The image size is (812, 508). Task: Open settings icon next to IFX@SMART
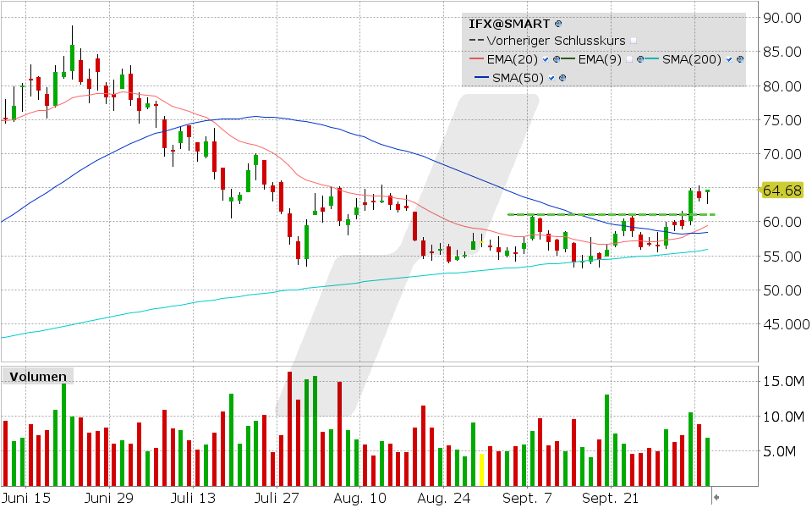(558, 24)
